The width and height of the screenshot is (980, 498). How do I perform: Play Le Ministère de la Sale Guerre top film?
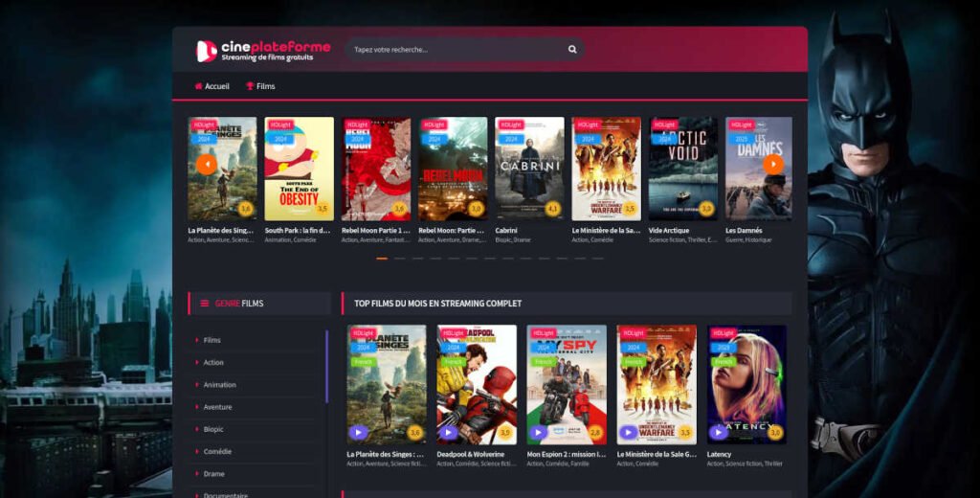click(x=628, y=432)
